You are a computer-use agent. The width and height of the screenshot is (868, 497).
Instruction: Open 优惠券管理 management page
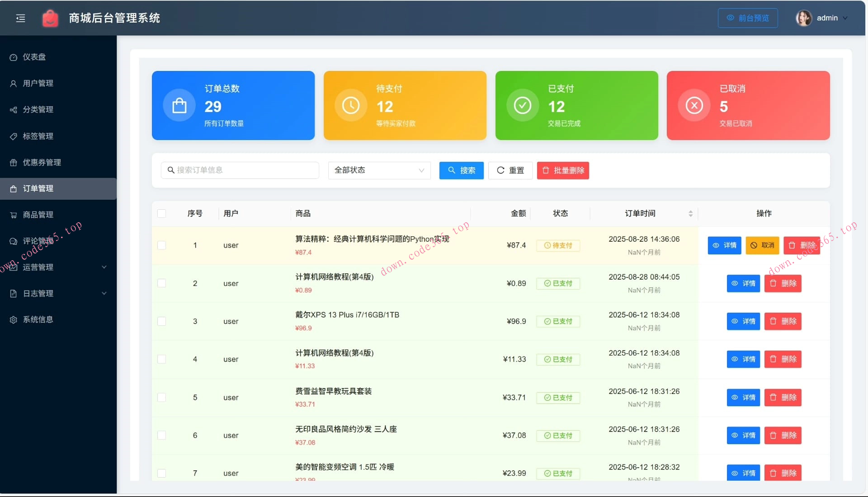42,162
